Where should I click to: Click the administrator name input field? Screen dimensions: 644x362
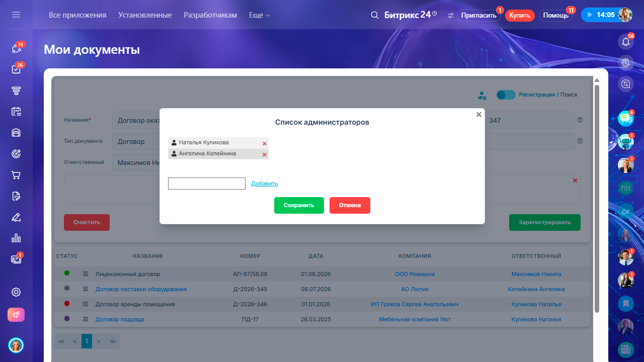pos(207,184)
